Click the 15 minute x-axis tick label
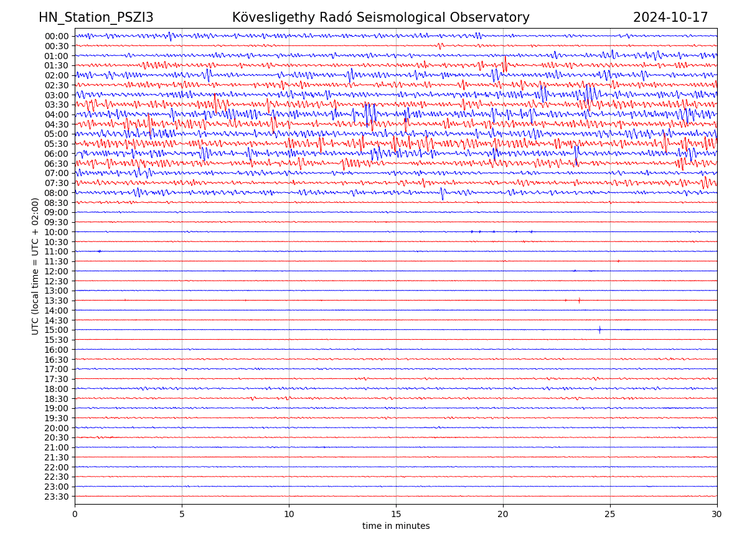This screenshot has width=747, height=560. point(396,515)
